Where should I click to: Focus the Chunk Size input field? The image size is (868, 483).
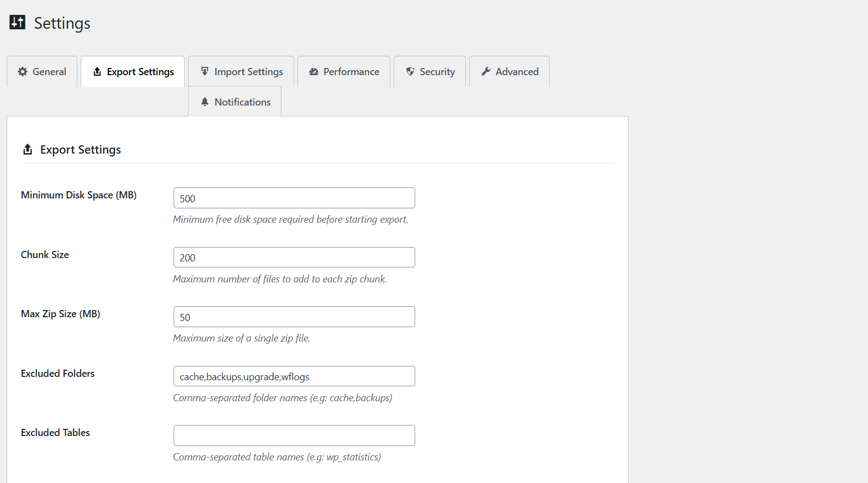click(294, 258)
